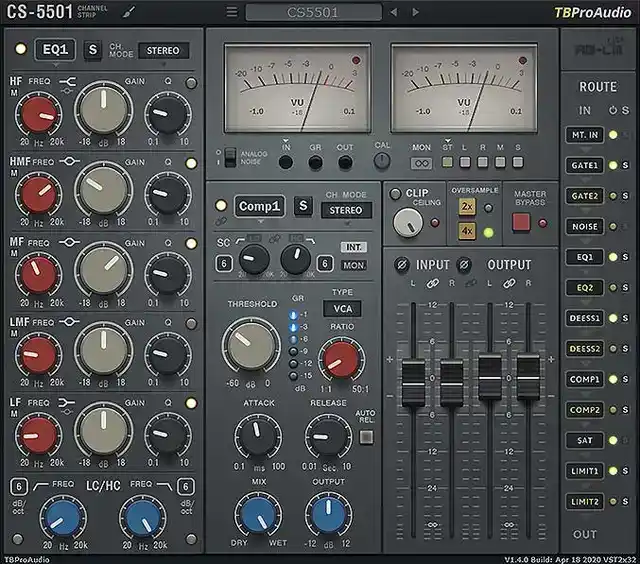Click the sidechain MON button

353,266
